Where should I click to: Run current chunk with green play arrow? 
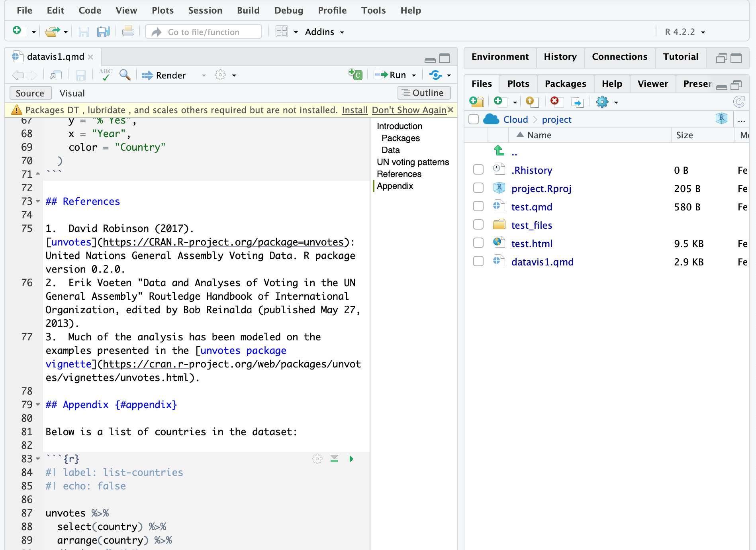point(351,459)
